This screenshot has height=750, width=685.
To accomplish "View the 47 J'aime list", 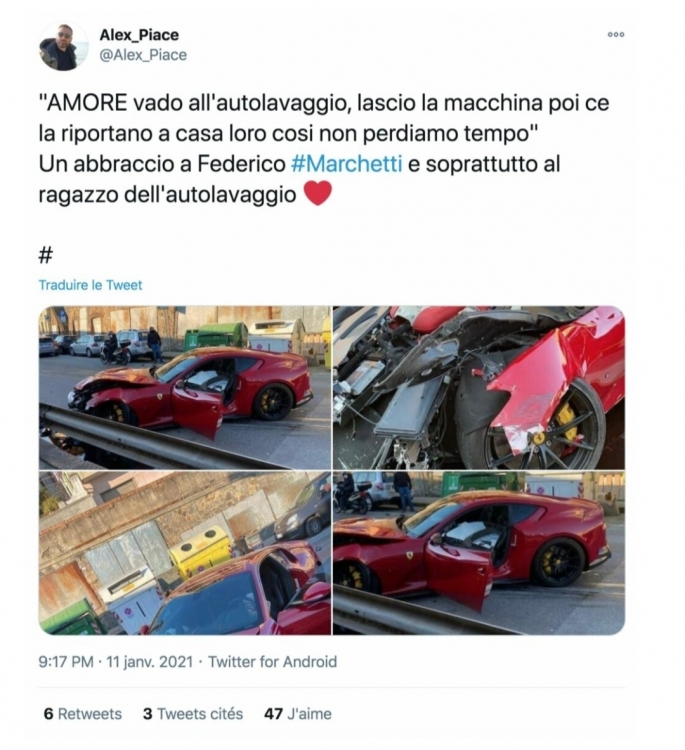I will (x=298, y=714).
